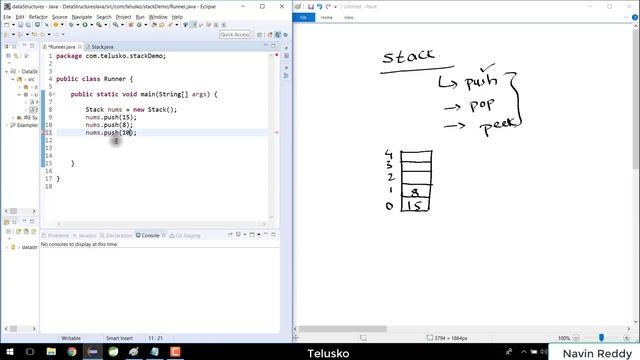The image size is (640, 360).
Task: Open the Home tab in Paint
Action: (327, 18)
